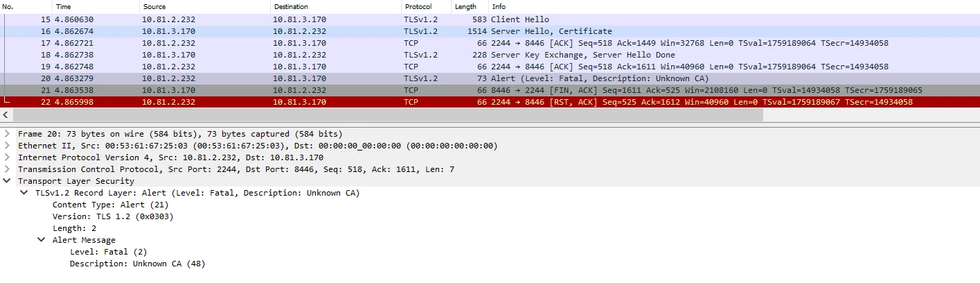
Task: Click the Destination column header
Action: 336,6
